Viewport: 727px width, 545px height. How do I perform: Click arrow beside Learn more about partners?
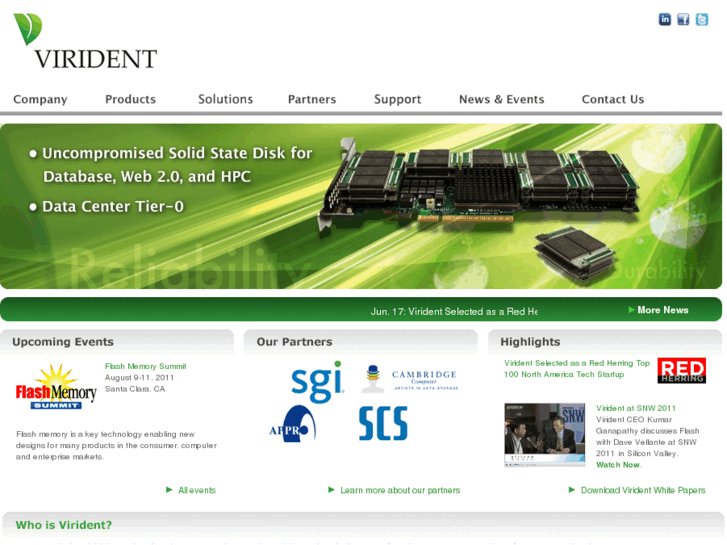(331, 490)
